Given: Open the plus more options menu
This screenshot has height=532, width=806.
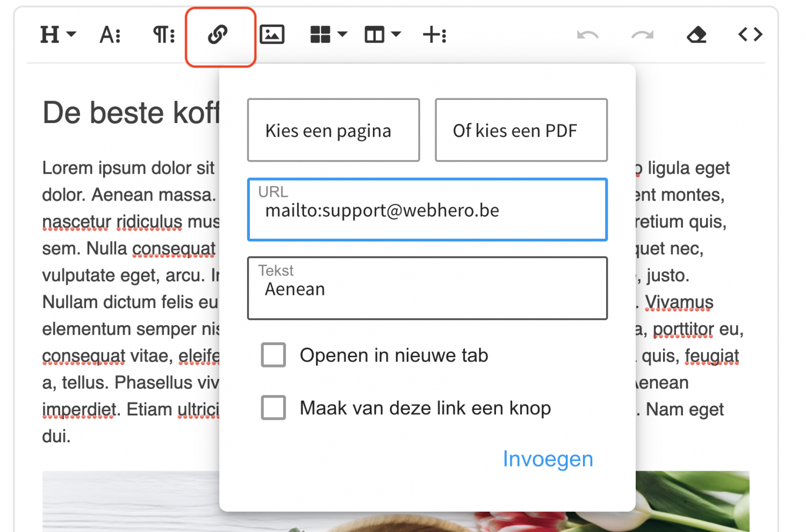Looking at the screenshot, I should (x=435, y=35).
